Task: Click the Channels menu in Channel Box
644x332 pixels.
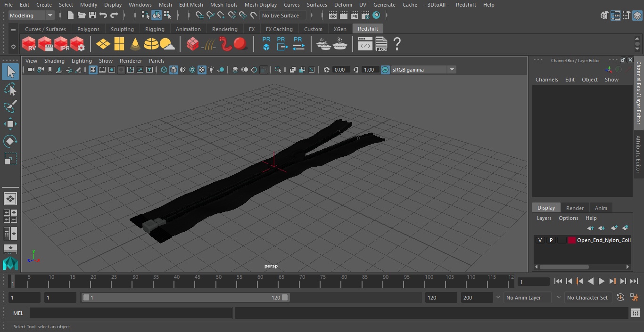Action: [546, 80]
